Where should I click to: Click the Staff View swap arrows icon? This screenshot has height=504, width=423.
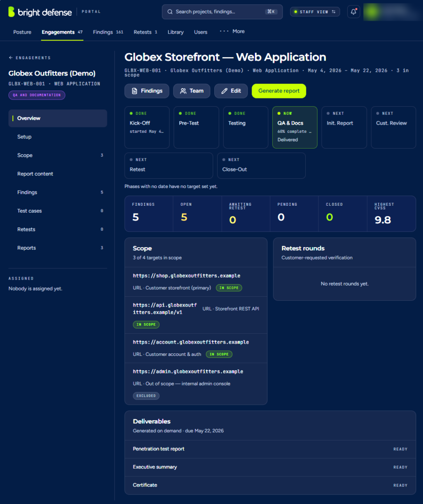point(333,12)
